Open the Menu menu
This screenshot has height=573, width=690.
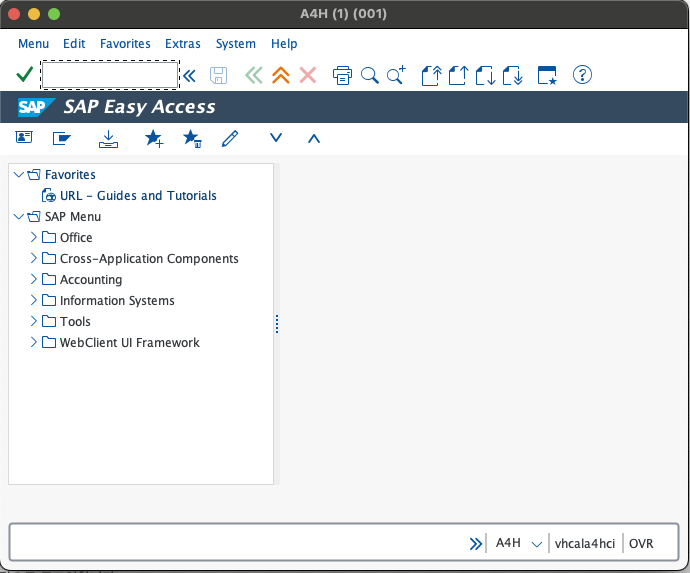(33, 44)
